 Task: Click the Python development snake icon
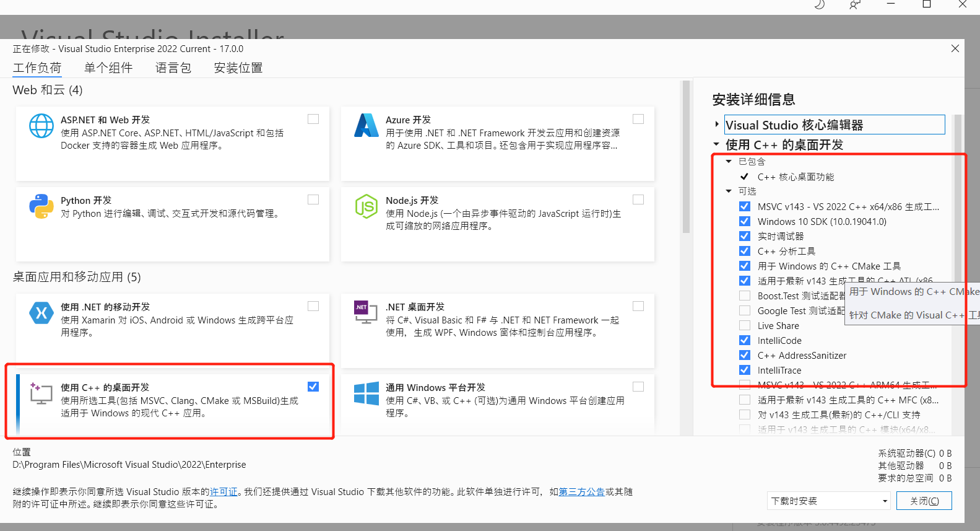point(41,206)
